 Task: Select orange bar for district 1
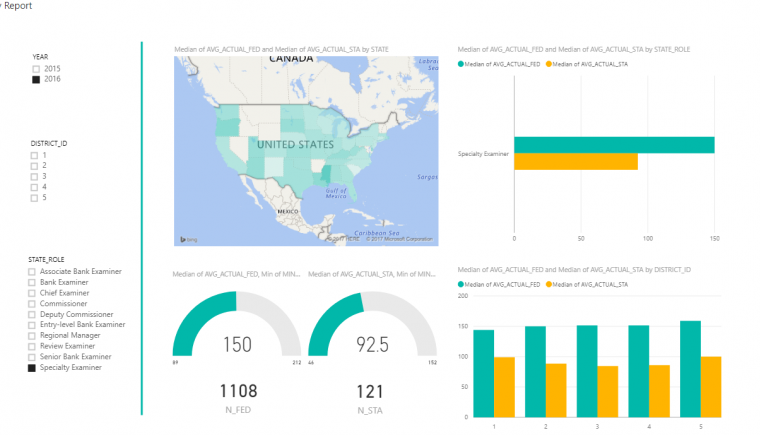pos(505,387)
